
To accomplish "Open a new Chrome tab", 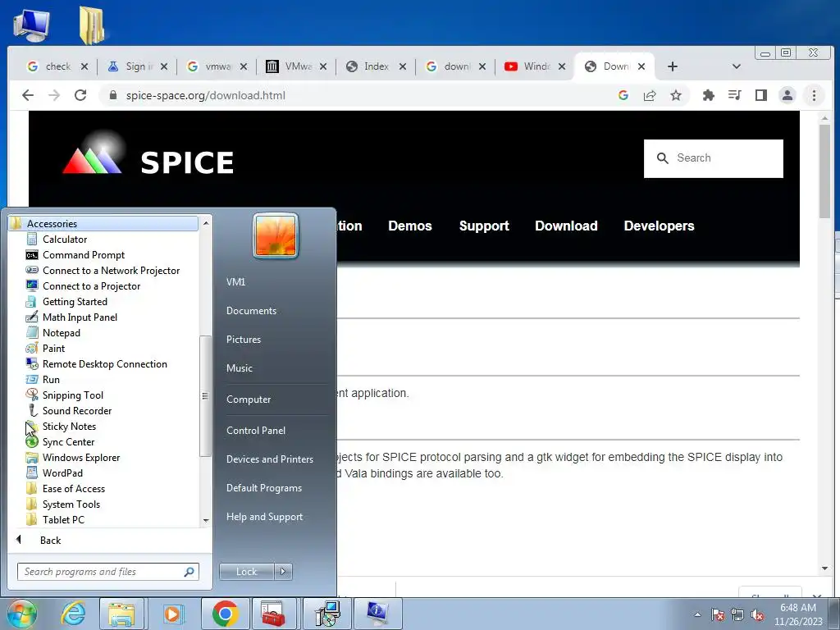I will point(673,66).
